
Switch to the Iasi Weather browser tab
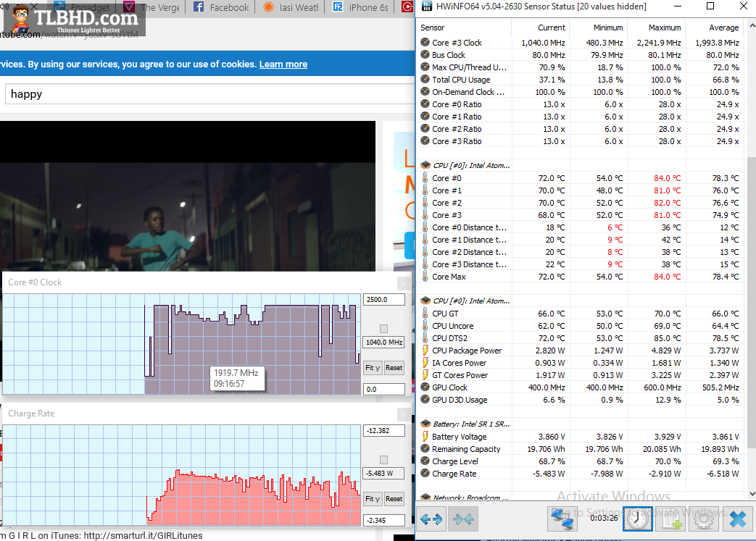(291, 7)
